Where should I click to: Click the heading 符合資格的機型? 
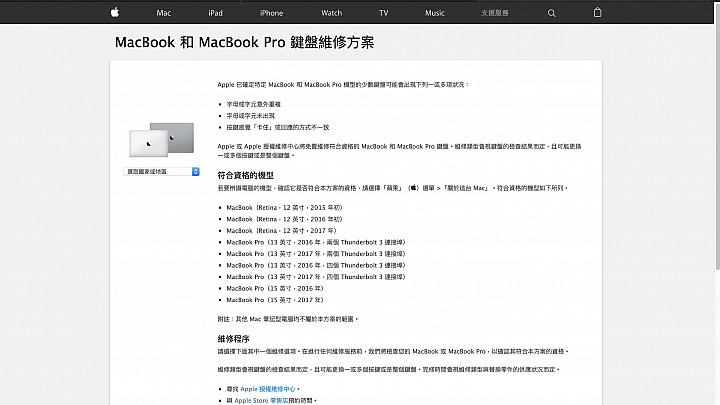246,175
